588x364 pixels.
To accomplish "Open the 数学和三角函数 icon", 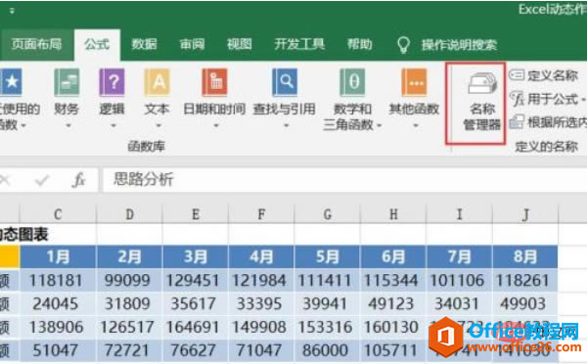I will coord(352,82).
